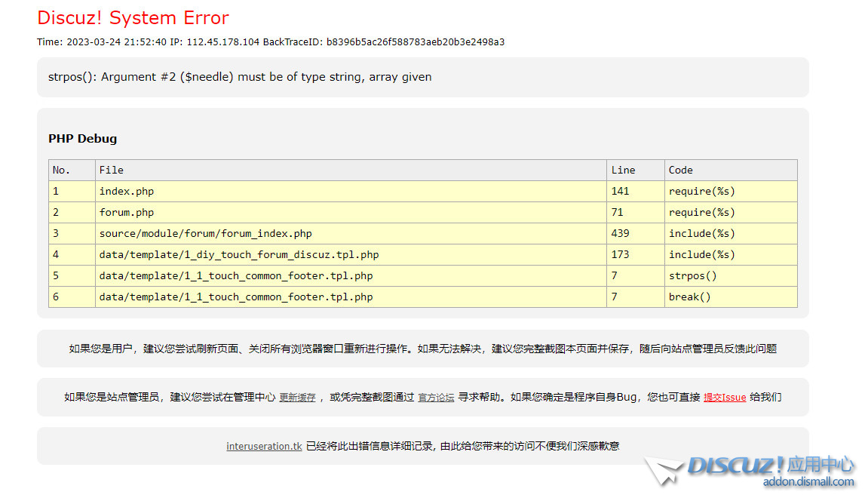This screenshot has width=868, height=501.
Task: Click the strpos() code cell
Action: click(x=692, y=276)
